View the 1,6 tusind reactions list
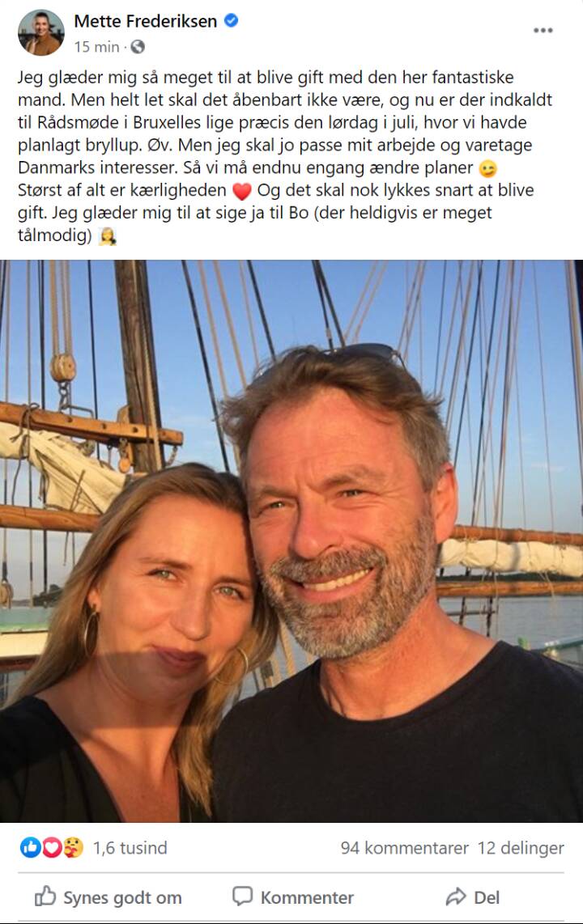Screen dimensions: 583x924 pyautogui.click(x=130, y=847)
